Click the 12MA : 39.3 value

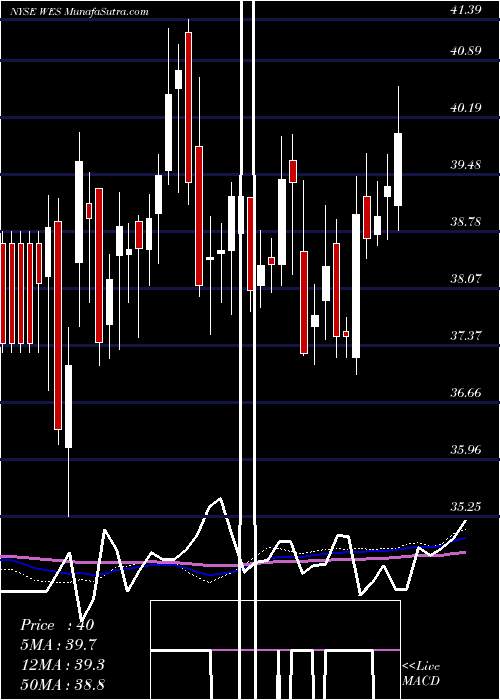[62, 665]
